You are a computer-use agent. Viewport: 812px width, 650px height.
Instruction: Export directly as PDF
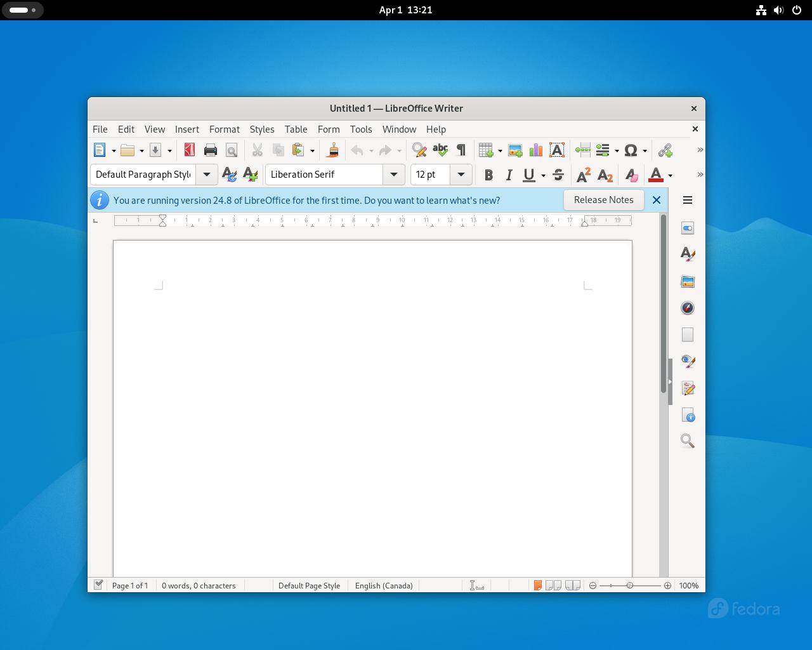click(x=189, y=150)
